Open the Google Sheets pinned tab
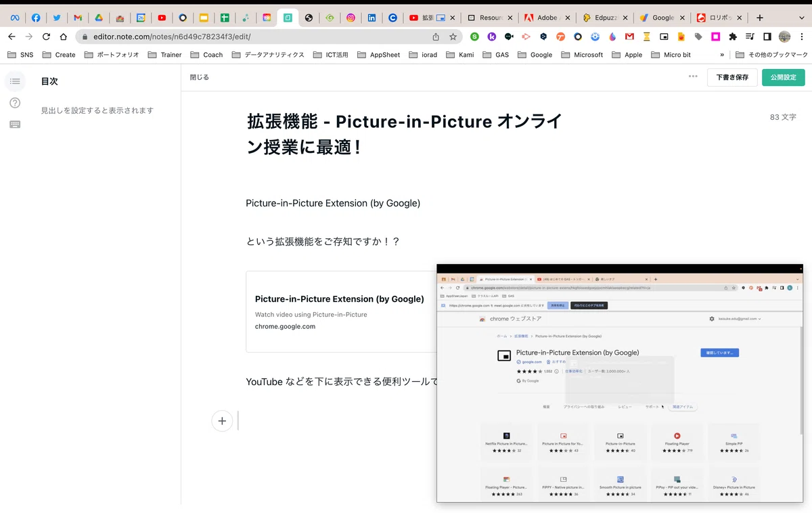 (x=225, y=18)
